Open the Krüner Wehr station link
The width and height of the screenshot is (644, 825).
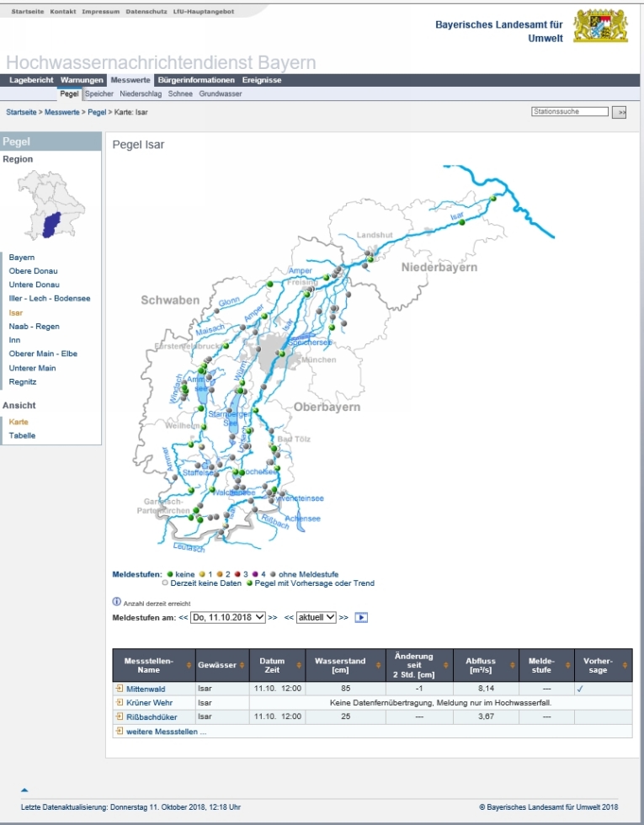150,702
